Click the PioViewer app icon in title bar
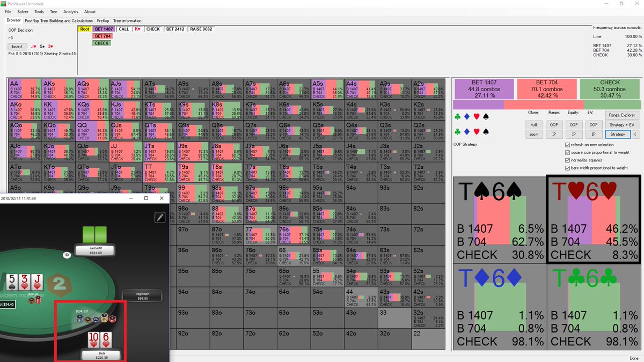 [4, 3]
